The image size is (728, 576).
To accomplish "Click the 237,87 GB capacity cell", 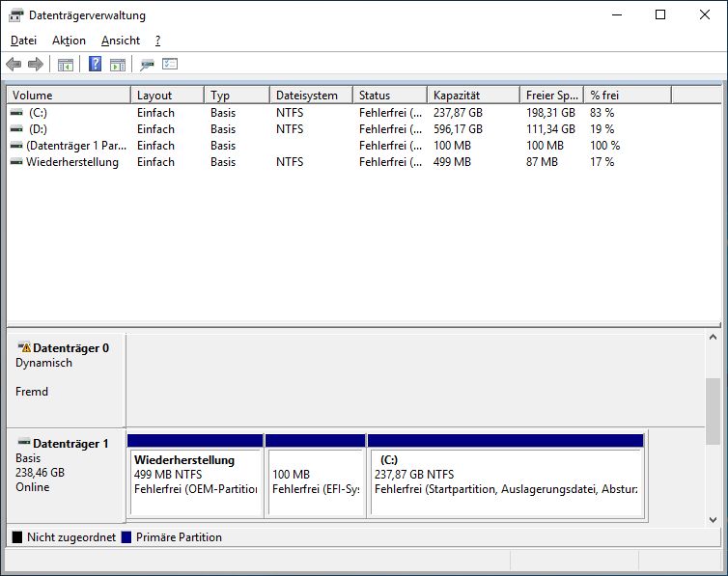I will [458, 113].
